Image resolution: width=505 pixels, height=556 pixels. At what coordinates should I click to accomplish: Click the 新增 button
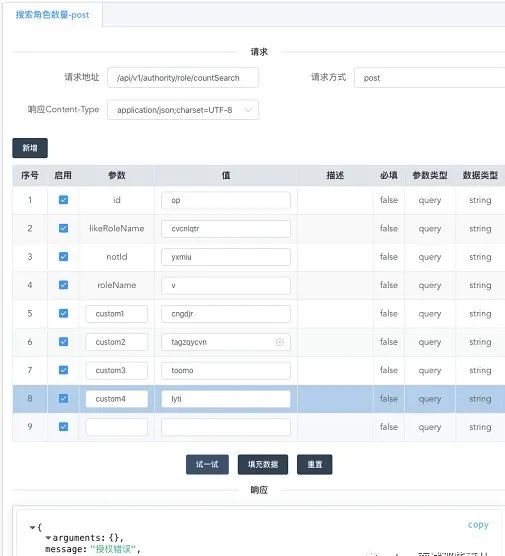(x=30, y=148)
